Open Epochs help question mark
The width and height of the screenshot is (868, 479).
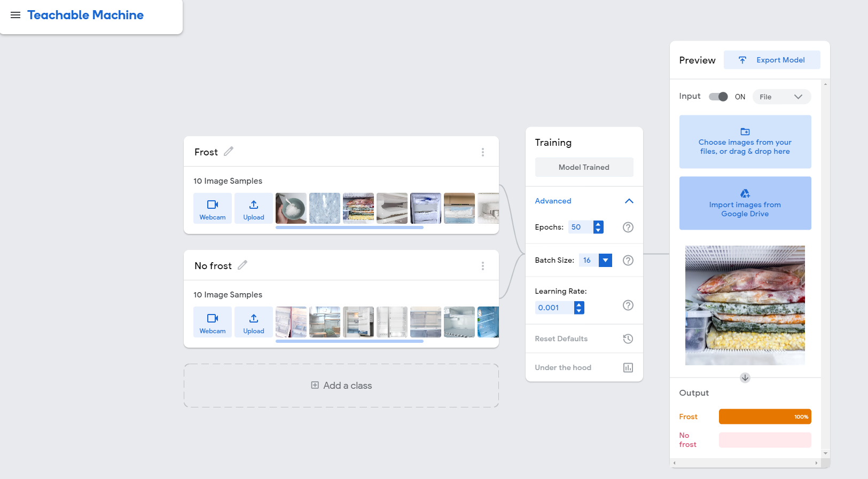[x=628, y=227]
